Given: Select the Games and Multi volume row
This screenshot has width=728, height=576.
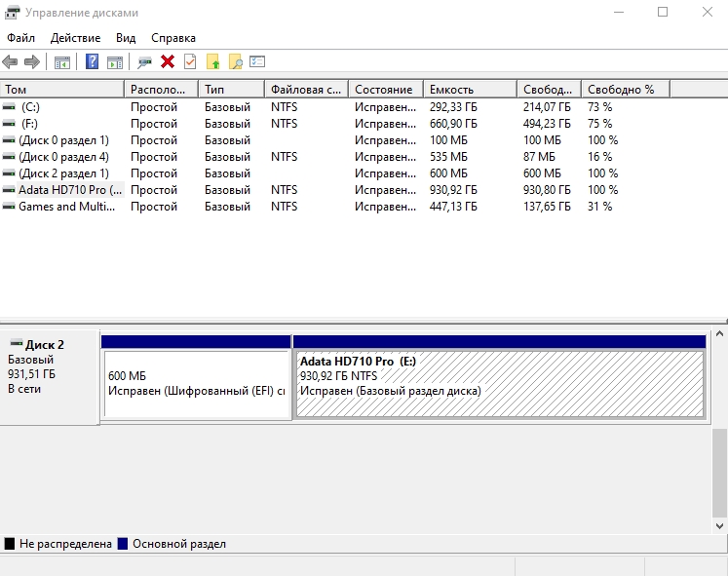Looking at the screenshot, I should pyautogui.click(x=60, y=207).
